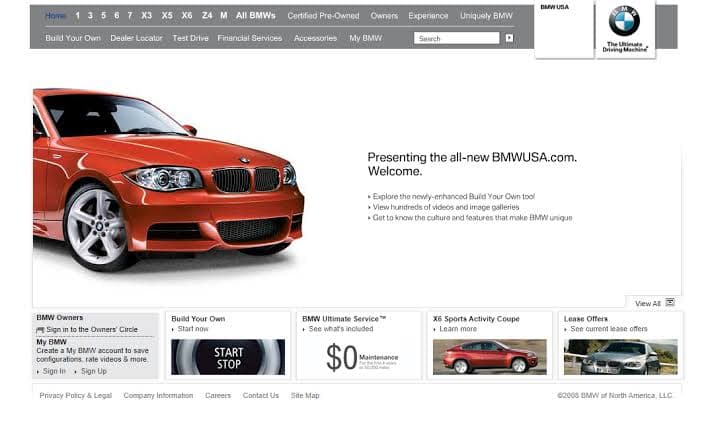This screenshot has width=714, height=429.
Task: Select X5 in the model navigation
Action: tap(167, 15)
